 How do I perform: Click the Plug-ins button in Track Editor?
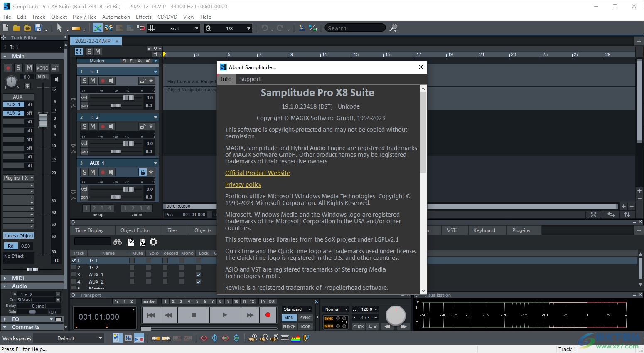point(12,178)
